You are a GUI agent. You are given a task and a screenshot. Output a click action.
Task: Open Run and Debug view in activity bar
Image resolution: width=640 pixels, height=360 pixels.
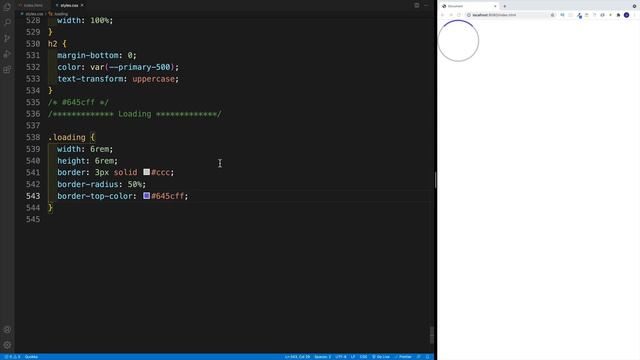pyautogui.click(x=7, y=54)
